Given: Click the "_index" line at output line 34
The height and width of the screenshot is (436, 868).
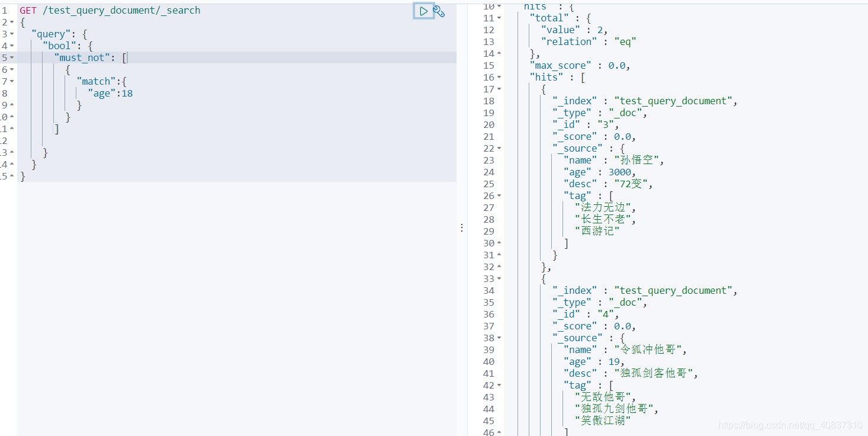Looking at the screenshot, I should 645,290.
